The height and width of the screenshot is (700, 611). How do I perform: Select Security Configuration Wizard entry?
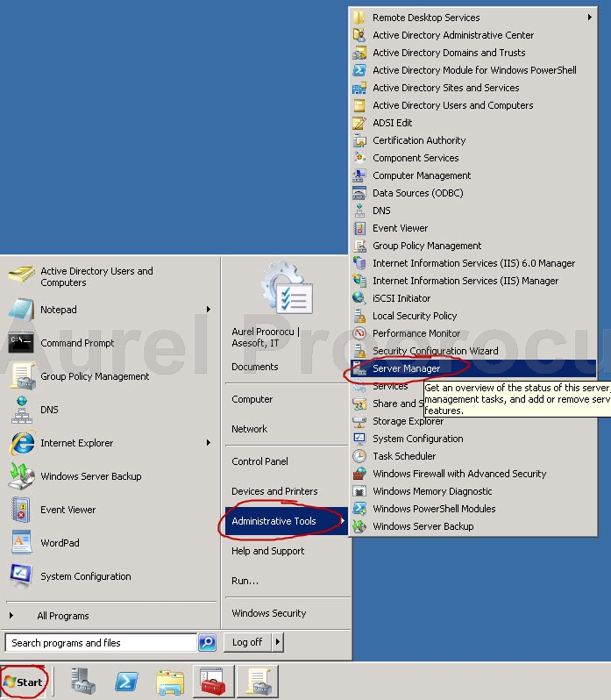click(473, 351)
